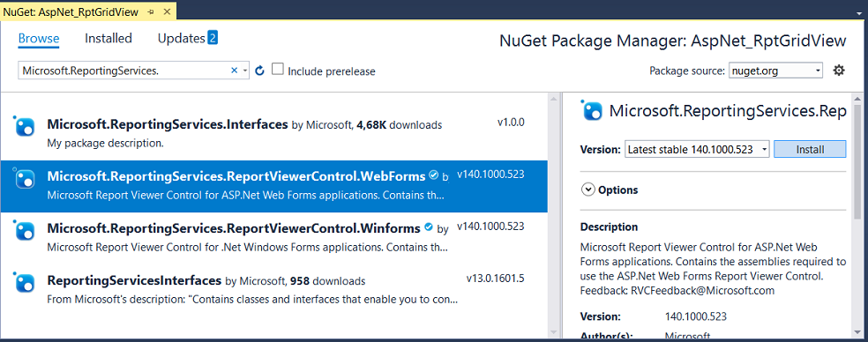Select the ReportingServicesInterfaces package icon
868x342 pixels.
click(24, 283)
